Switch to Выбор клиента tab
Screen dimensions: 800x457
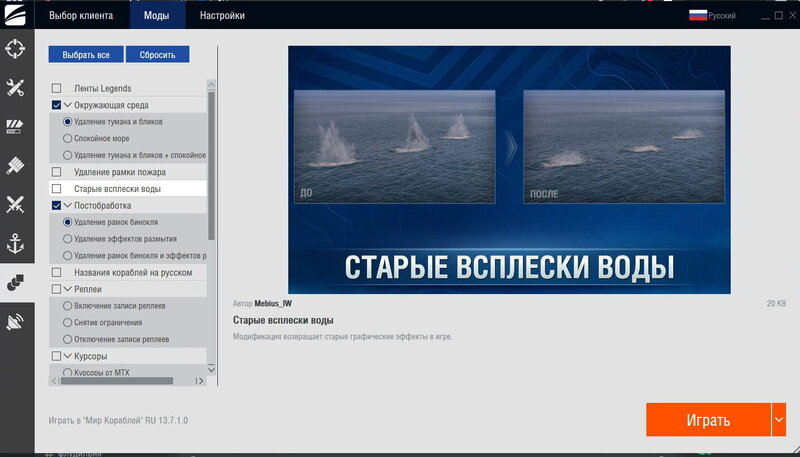click(81, 15)
